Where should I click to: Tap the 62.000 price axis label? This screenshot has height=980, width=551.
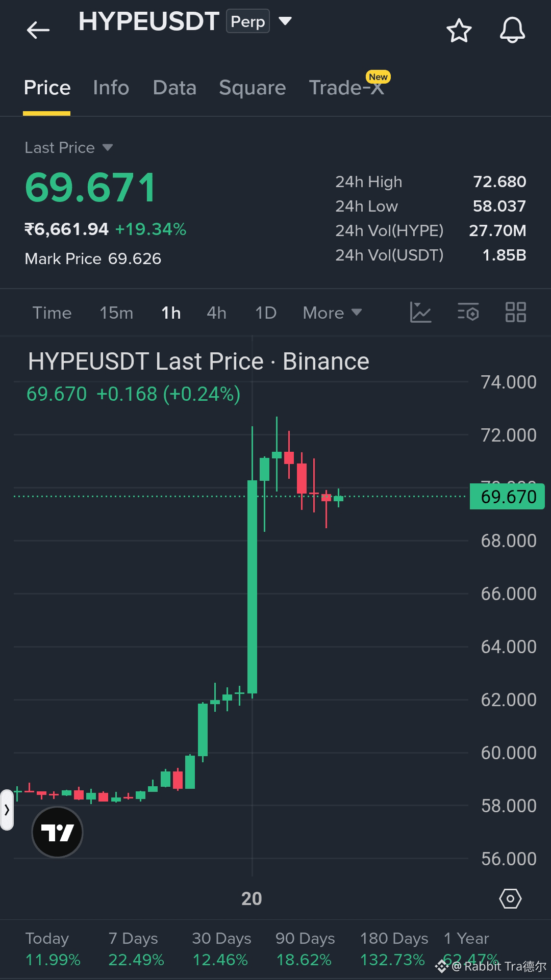pos(509,700)
